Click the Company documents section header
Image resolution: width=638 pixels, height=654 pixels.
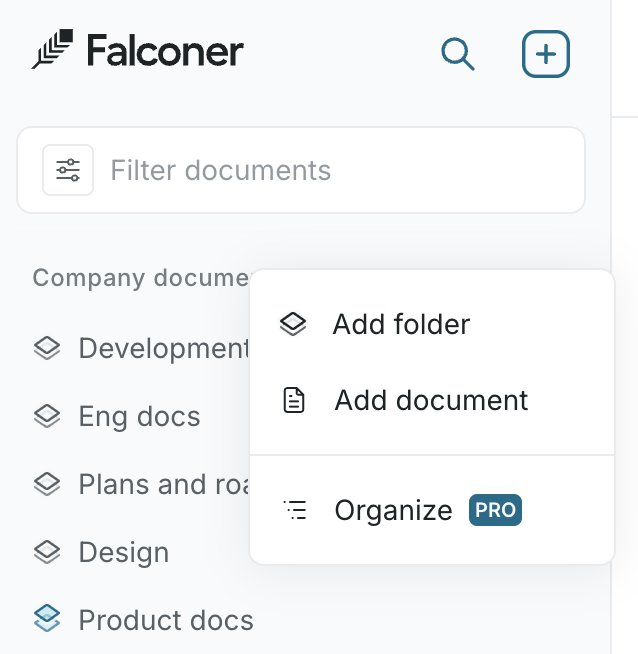pyautogui.click(x=140, y=278)
